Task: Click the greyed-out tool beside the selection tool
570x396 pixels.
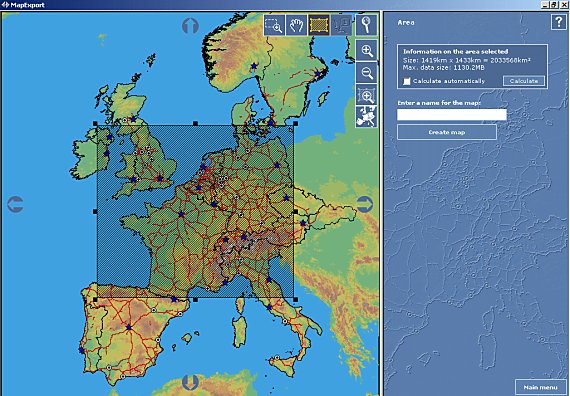Action: click(x=341, y=25)
